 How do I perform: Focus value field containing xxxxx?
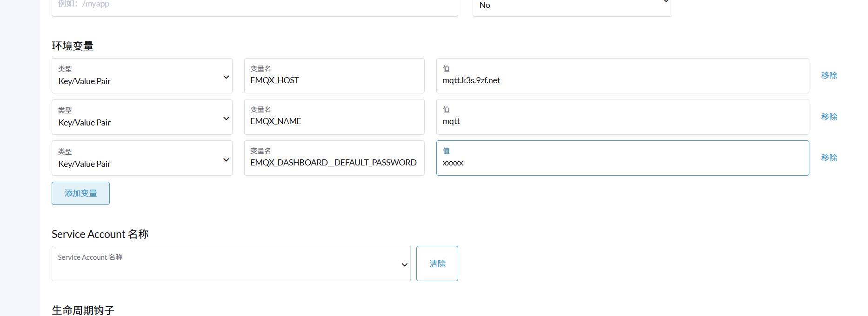click(623, 158)
